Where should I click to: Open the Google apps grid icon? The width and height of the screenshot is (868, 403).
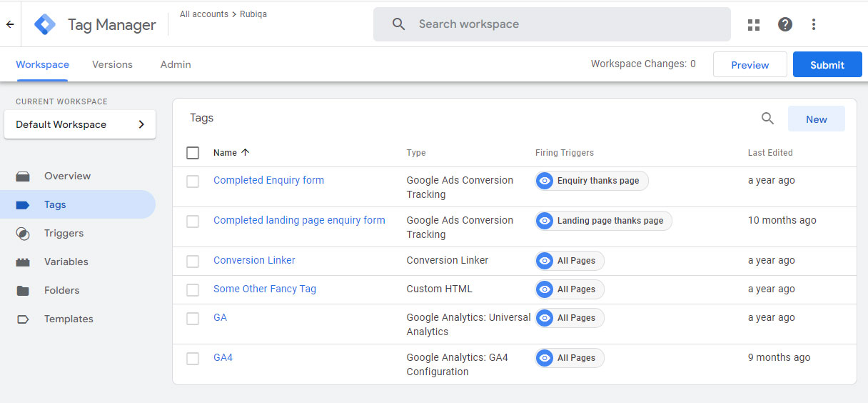754,24
